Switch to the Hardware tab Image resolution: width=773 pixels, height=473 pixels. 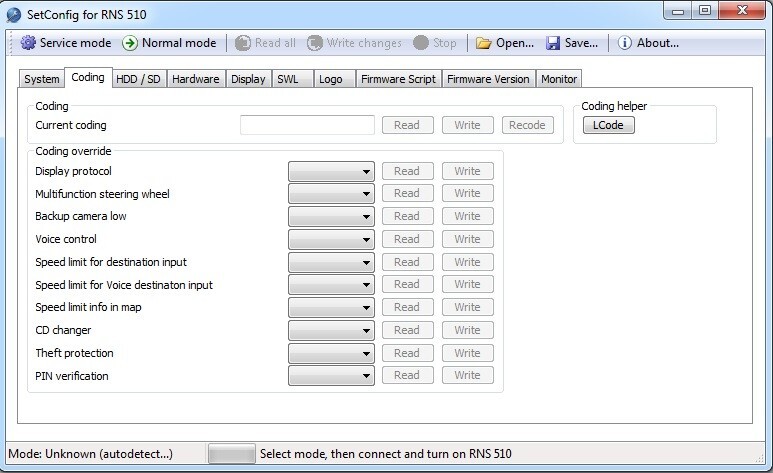click(196, 79)
